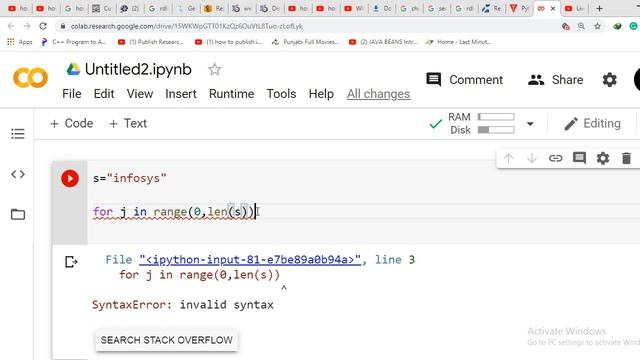Move cell down with arrow icon
This screenshot has height=360, width=640.
coord(531,158)
